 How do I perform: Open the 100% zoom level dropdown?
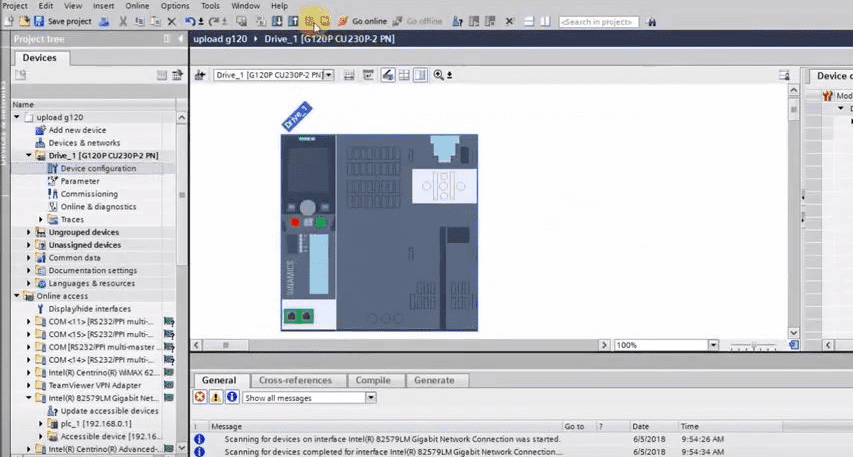713,345
